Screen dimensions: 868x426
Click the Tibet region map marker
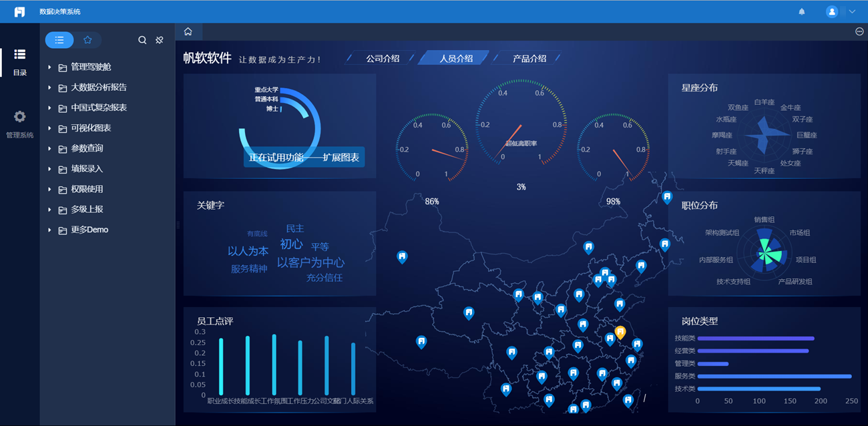[x=421, y=343]
